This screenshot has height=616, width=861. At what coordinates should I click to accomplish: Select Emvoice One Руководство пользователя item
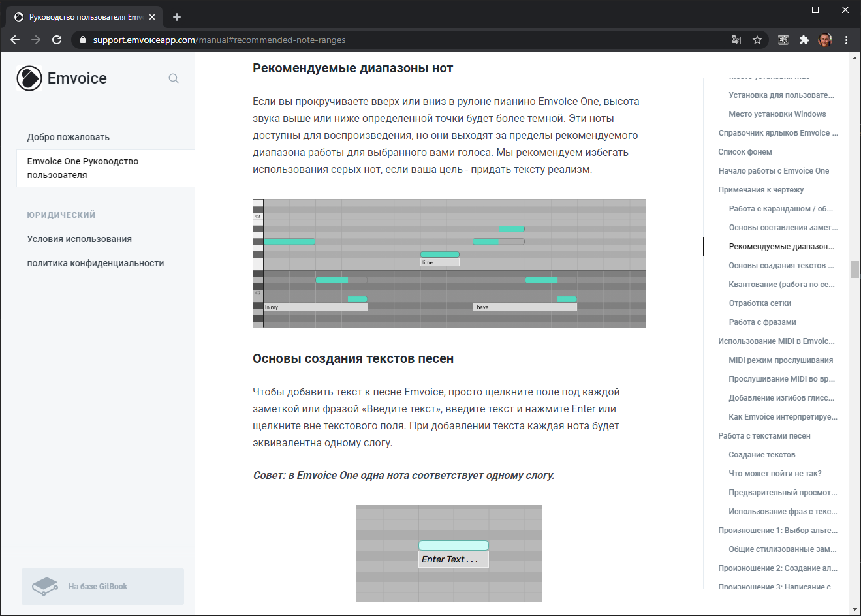(106, 168)
